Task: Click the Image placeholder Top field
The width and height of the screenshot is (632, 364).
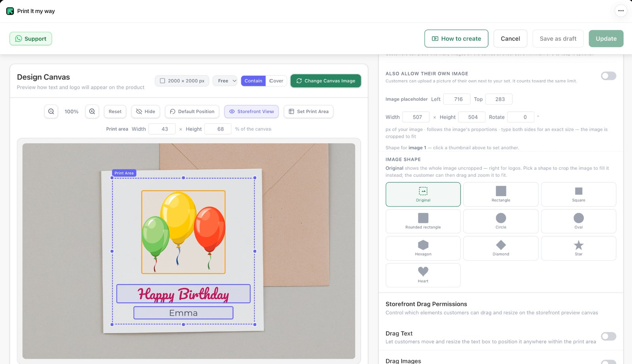Action: 499,99
